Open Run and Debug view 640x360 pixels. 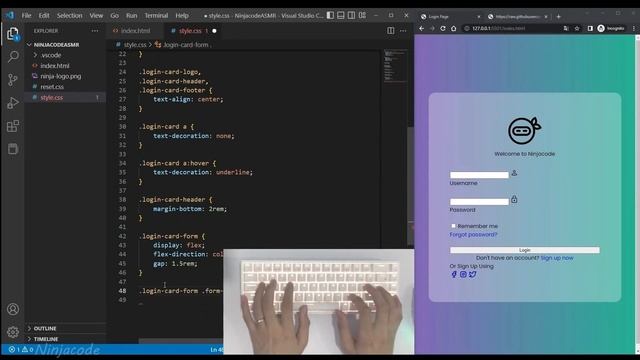coord(13,102)
